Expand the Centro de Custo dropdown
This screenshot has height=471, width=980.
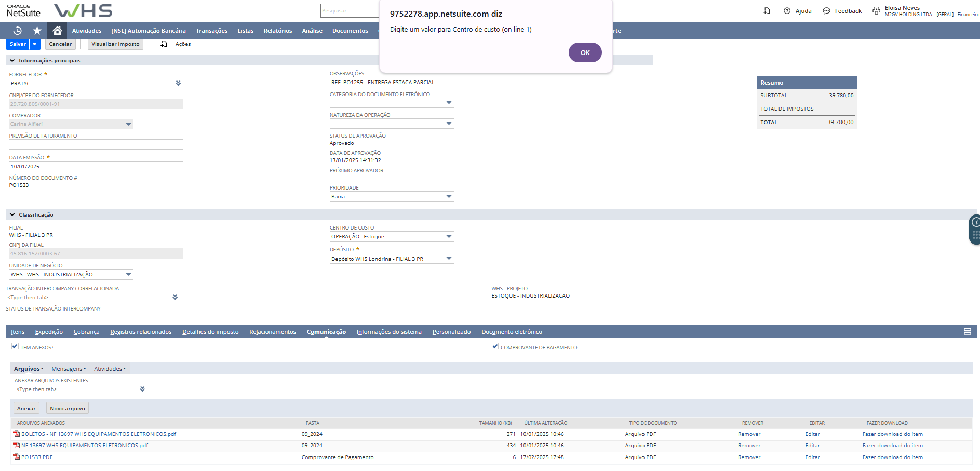449,236
